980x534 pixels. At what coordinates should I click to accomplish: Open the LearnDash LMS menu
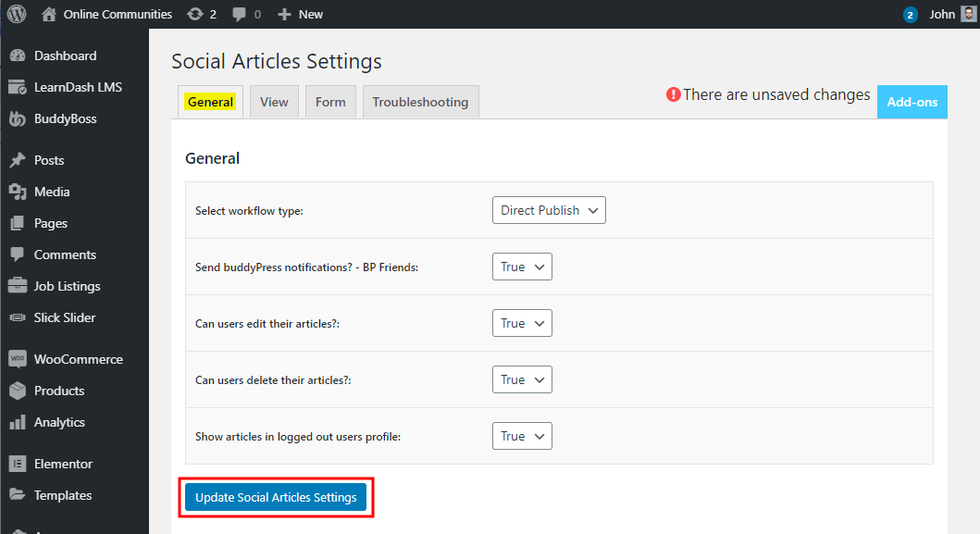[76, 86]
